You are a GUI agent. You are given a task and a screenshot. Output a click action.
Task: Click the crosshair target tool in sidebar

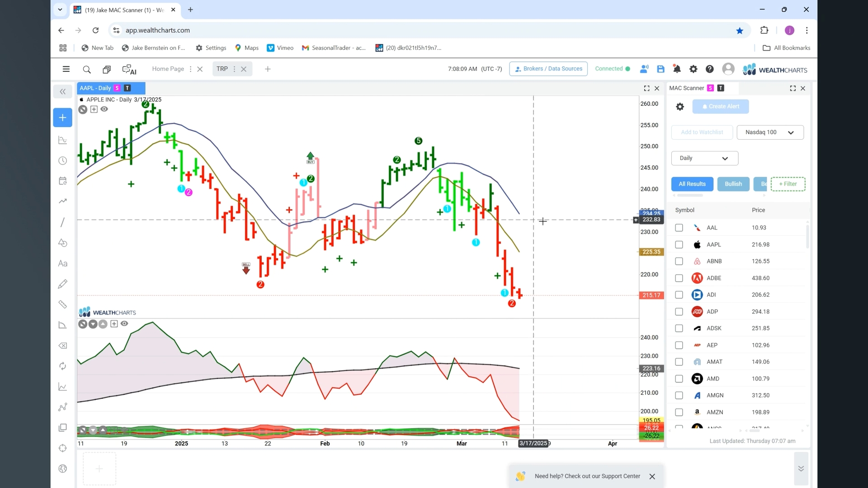pyautogui.click(x=63, y=448)
